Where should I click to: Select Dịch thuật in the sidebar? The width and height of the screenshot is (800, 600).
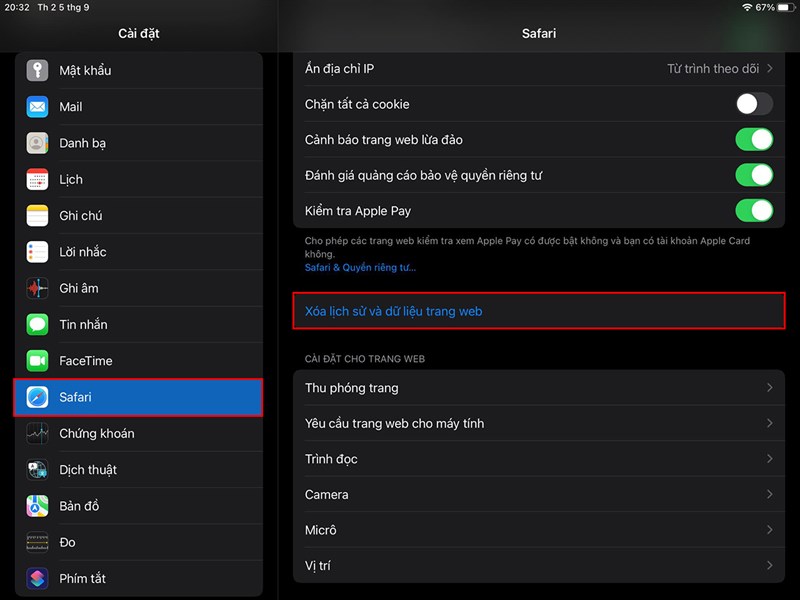[37, 469]
